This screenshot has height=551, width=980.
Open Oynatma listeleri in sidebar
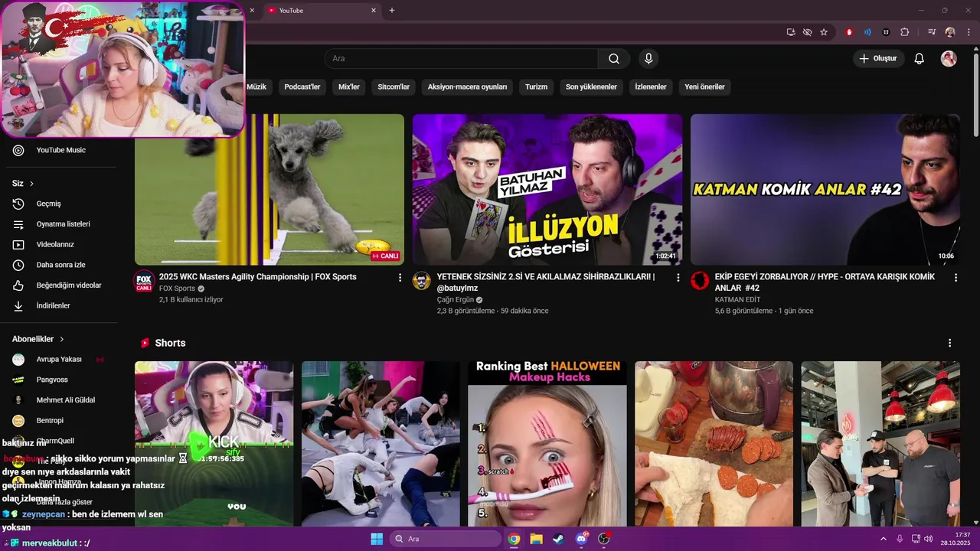tap(60, 224)
